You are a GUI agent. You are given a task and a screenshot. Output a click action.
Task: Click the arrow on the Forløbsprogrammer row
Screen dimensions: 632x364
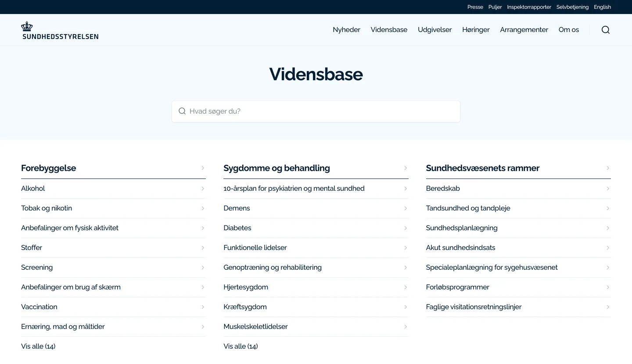coord(608,287)
